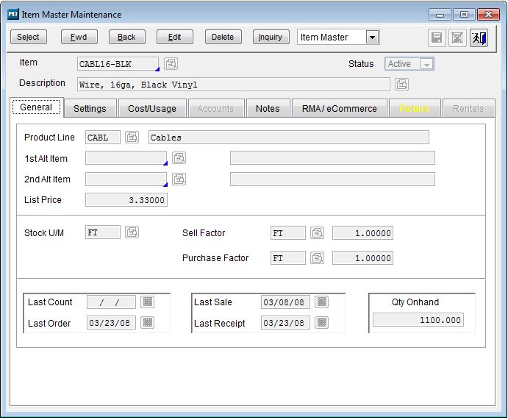Click the Sell Factor value 1.00000
508x420 pixels.
(362, 233)
